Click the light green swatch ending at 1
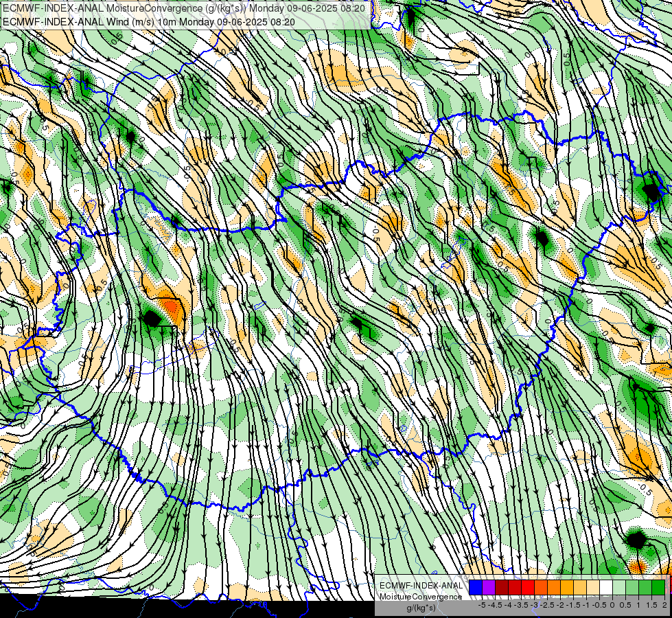Viewport: 672px width, 618px height. tap(632, 588)
